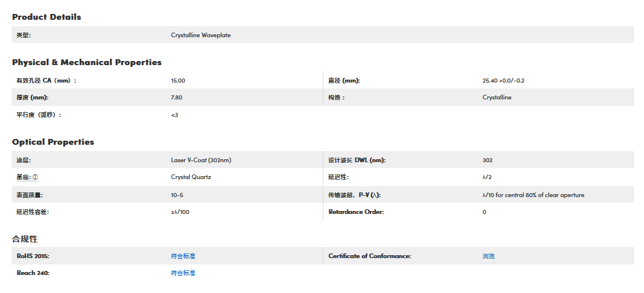Click the ±λ/100 retardance tolerance value
Image resolution: width=644 pixels, height=293 pixels.
point(180,212)
